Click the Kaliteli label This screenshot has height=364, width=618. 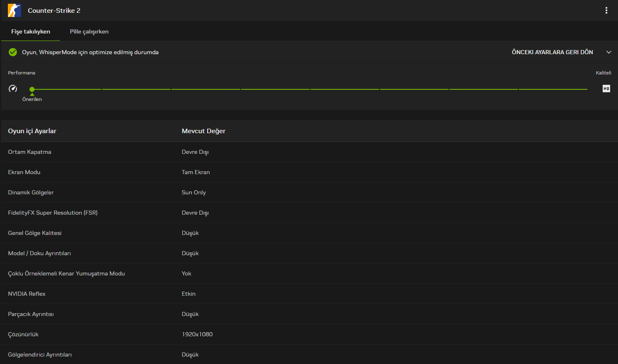(x=604, y=73)
